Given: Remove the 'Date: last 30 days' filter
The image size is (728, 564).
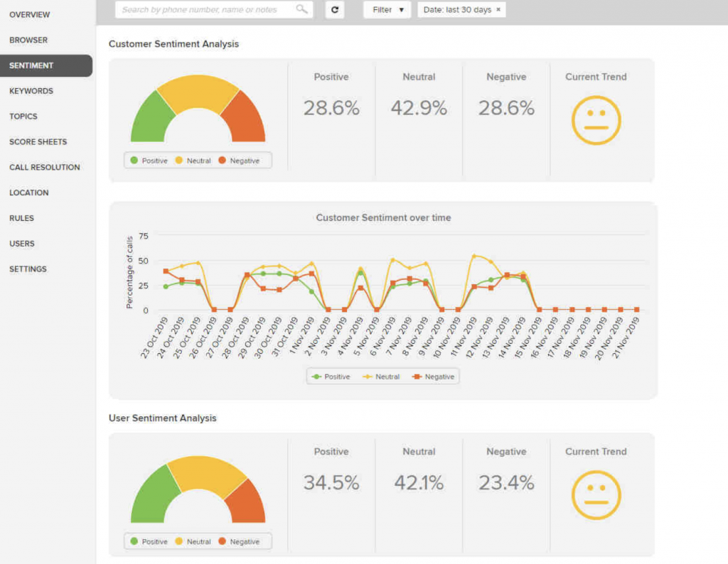Looking at the screenshot, I should 498,9.
